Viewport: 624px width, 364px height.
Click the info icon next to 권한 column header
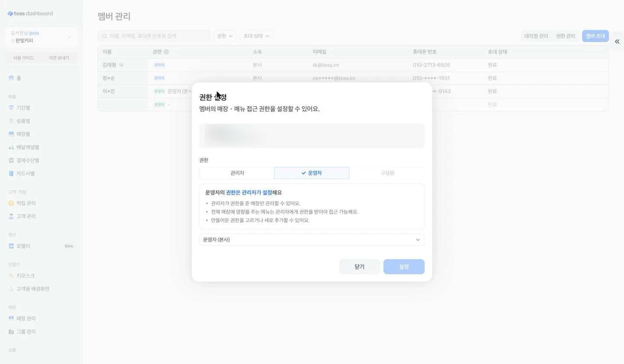click(x=166, y=52)
